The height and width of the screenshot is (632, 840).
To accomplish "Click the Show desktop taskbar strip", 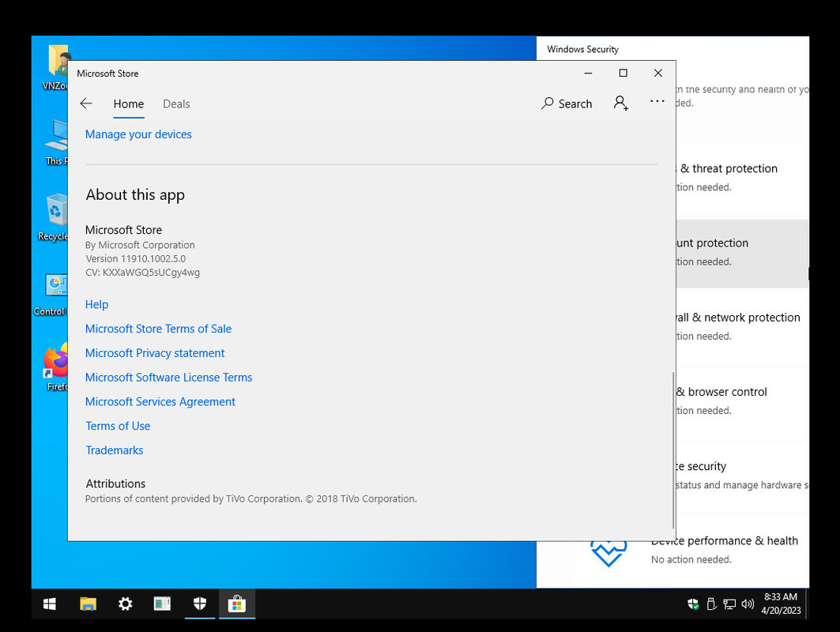I will coord(807,604).
